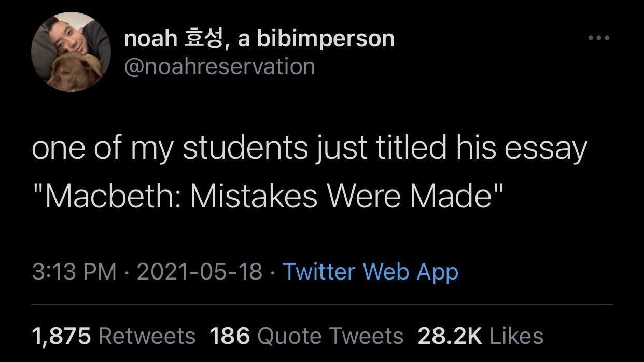View the 28.2K Likes list
Image resolution: width=644 pixels, height=362 pixels.
480,336
